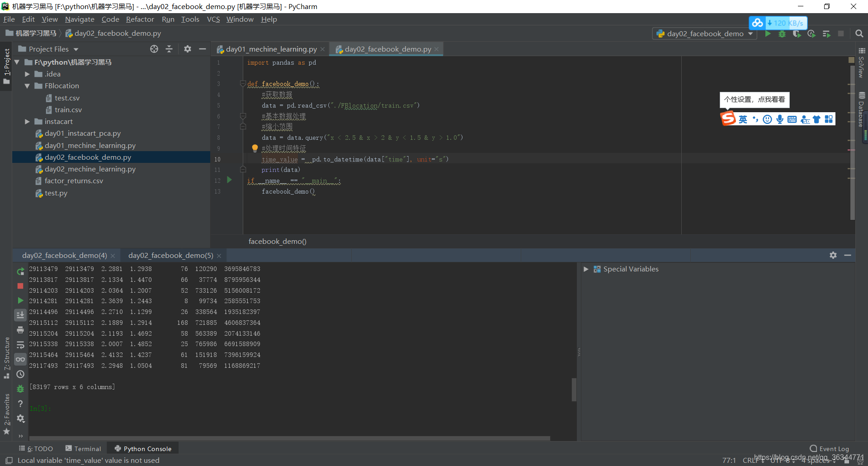Execute current statement in console

20,300
